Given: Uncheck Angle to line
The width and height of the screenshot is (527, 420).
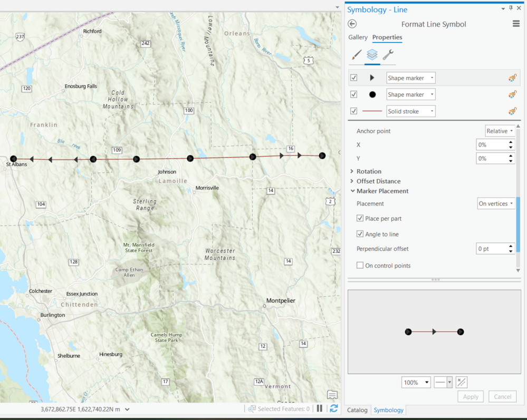Looking at the screenshot, I should point(360,234).
